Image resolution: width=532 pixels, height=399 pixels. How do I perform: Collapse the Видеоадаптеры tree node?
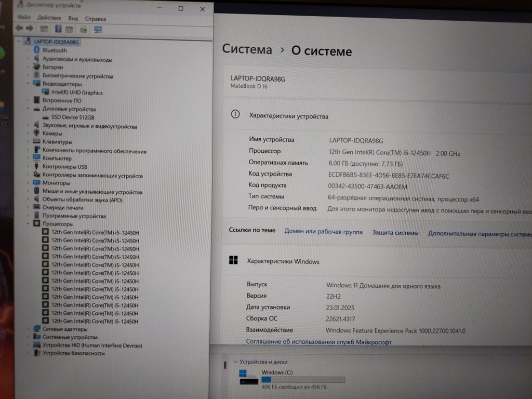coord(28,84)
